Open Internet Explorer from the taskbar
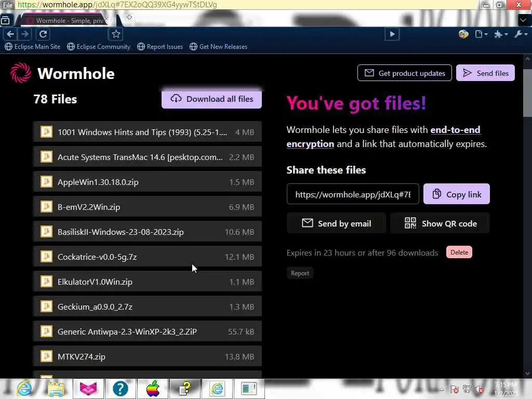The width and height of the screenshot is (532, 399). (24, 389)
